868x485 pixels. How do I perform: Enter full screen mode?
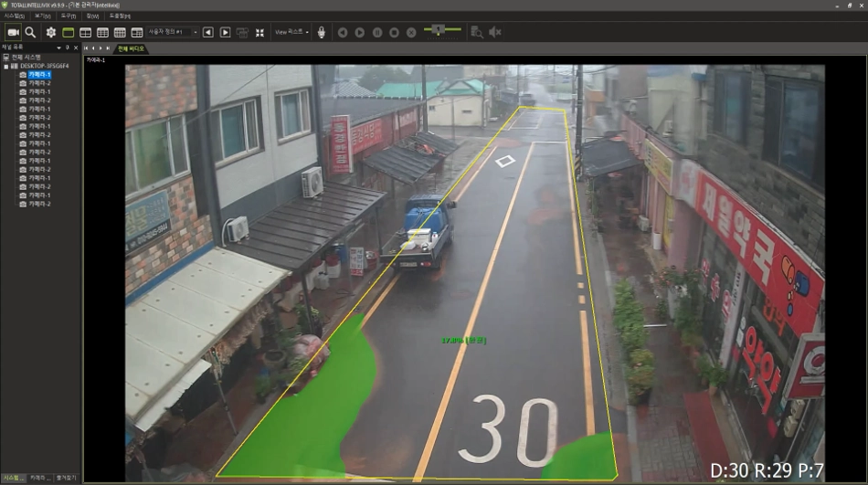(259, 32)
